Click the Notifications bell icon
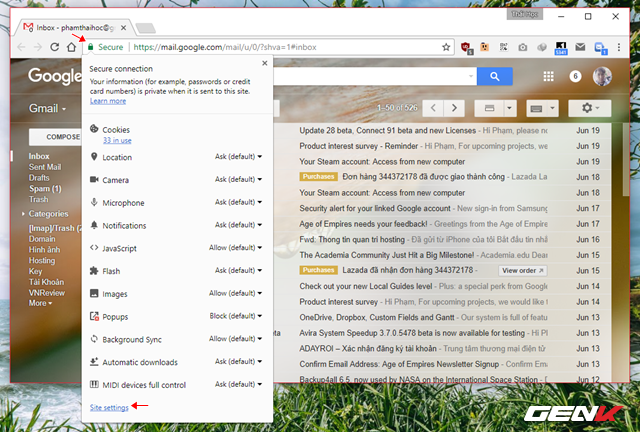The height and width of the screenshot is (432, 640). 94,225
